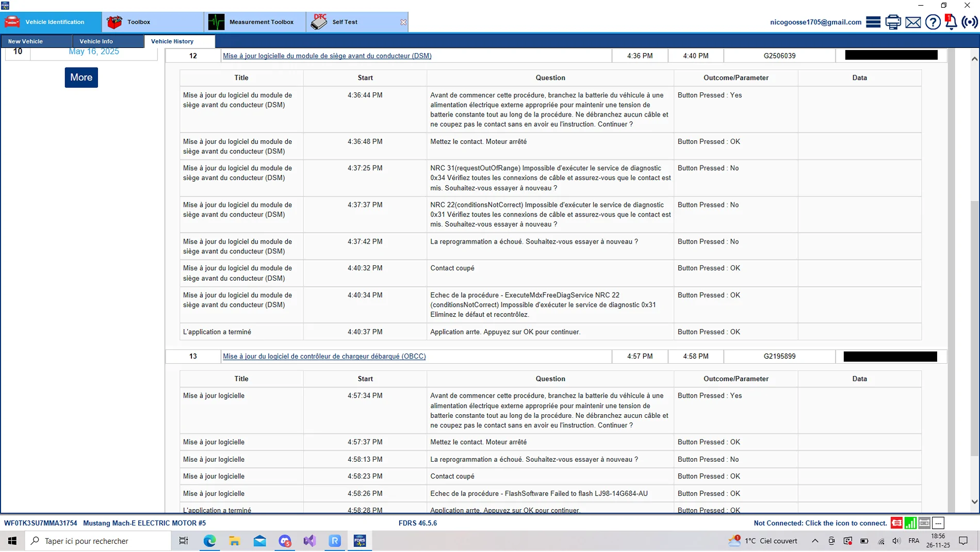Open the Wi-Fi network icon in the system tray
Viewport: 980px width, 552px height.
[881, 541]
